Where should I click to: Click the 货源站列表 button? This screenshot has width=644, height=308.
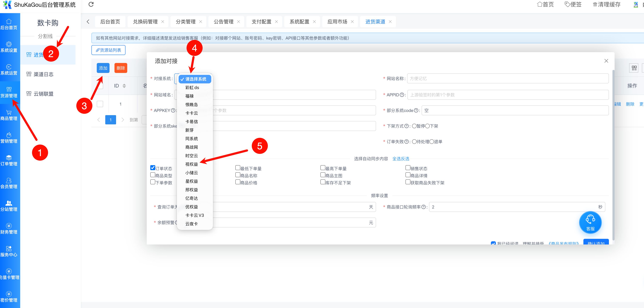(108, 50)
